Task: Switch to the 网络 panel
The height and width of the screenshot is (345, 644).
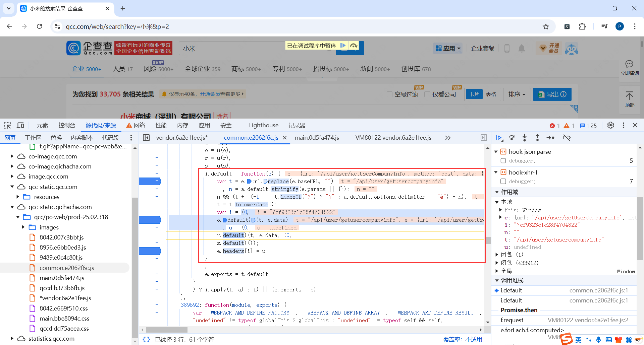Action: [136, 125]
